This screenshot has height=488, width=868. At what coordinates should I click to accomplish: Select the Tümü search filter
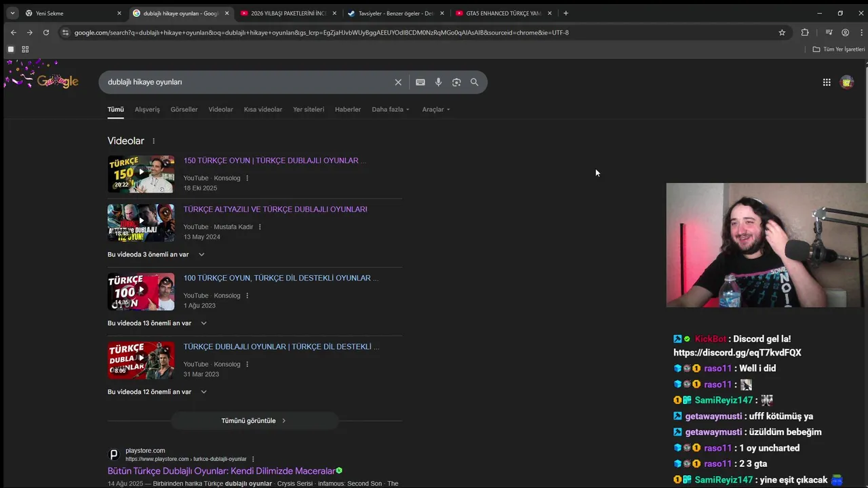pyautogui.click(x=115, y=109)
